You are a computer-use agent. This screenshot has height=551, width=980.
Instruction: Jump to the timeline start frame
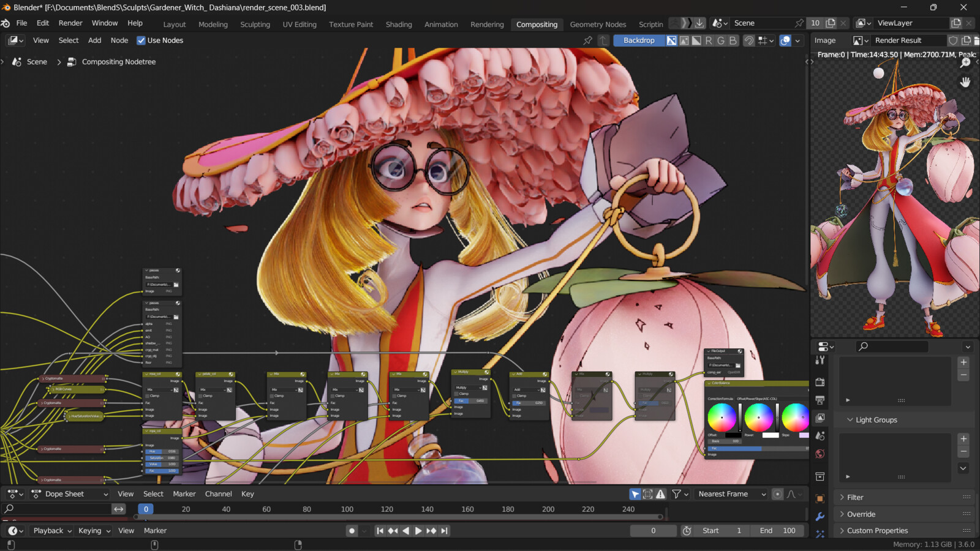pos(380,531)
